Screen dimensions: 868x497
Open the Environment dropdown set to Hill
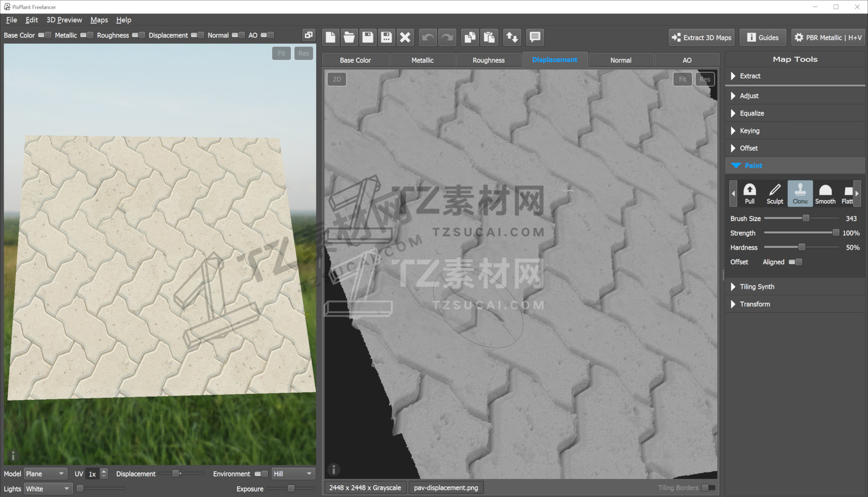(293, 474)
